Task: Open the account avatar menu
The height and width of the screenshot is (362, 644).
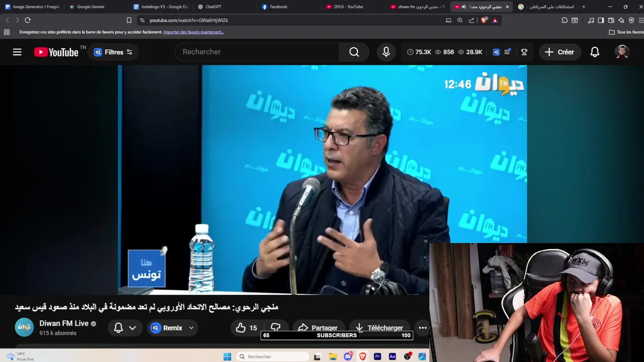Action: (x=622, y=52)
